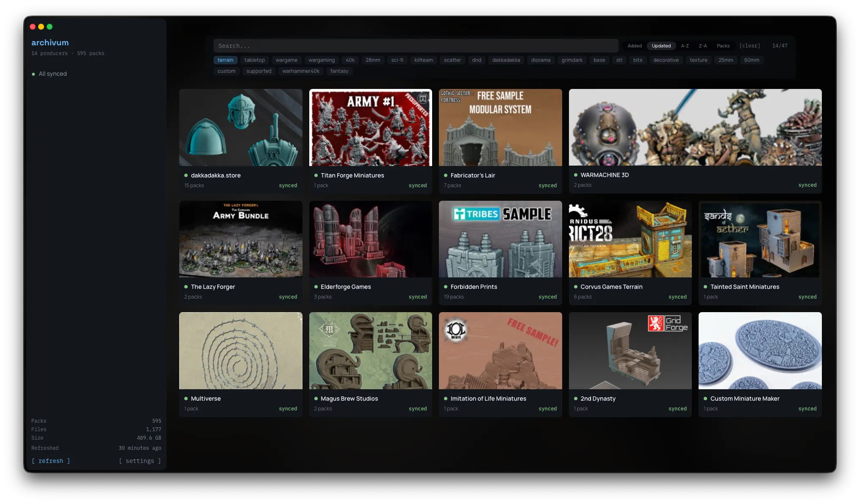Viewport: 860px width, 504px height.
Task: Enable the warhammer40k tag filter
Action: point(301,71)
